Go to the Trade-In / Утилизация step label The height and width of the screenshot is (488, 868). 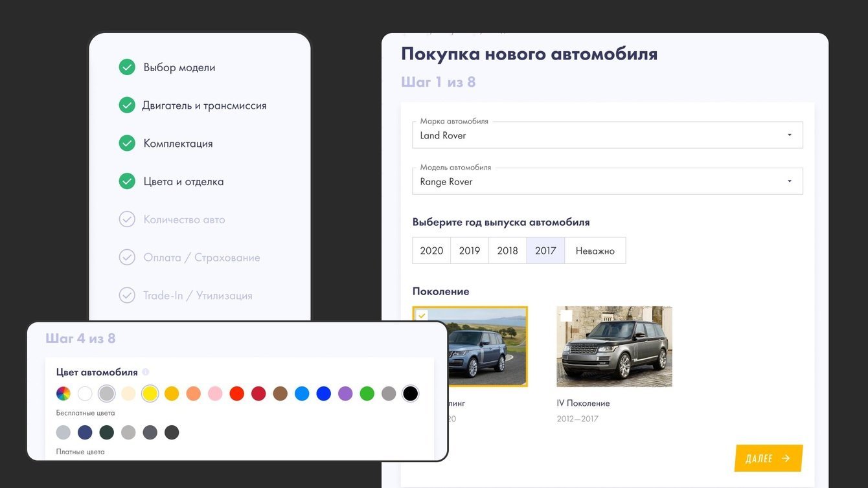198,296
